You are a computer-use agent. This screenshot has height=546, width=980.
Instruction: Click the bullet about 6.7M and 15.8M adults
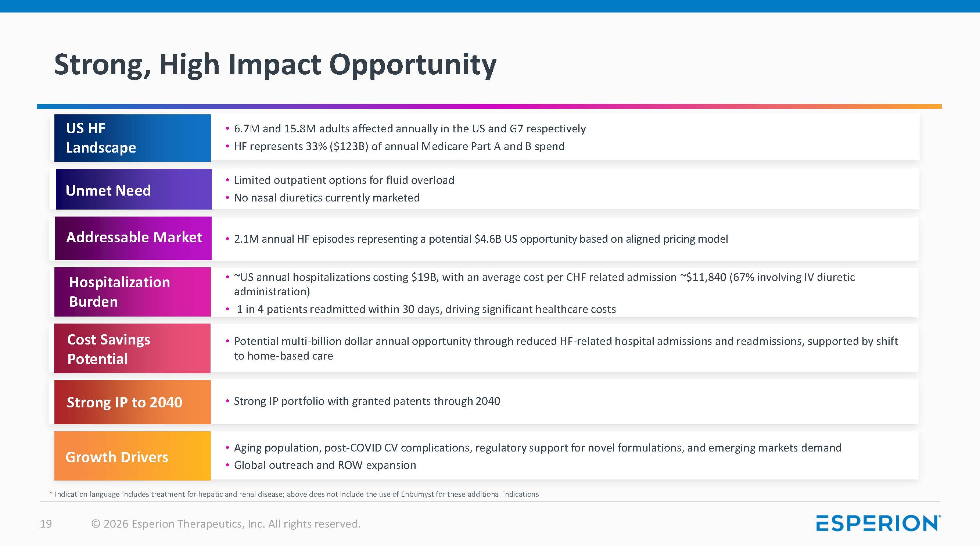[x=409, y=129]
